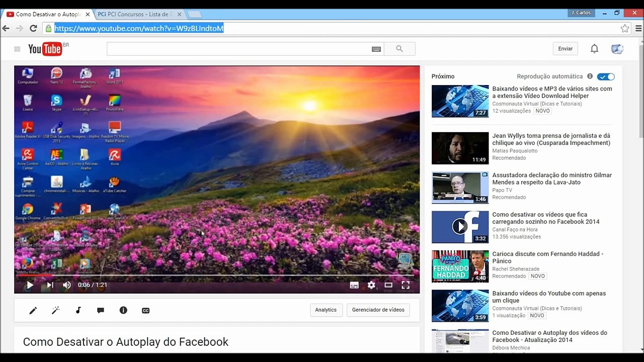Skip to the next video
This screenshot has width=644, height=362.
50,285
